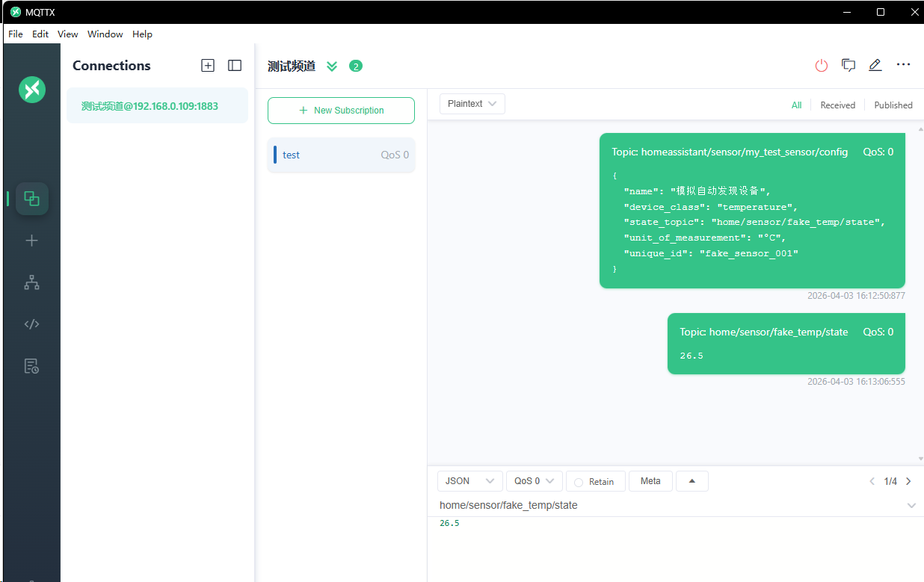Enable the Retain radio option
Viewport: 924px width, 582px height.
click(x=579, y=482)
